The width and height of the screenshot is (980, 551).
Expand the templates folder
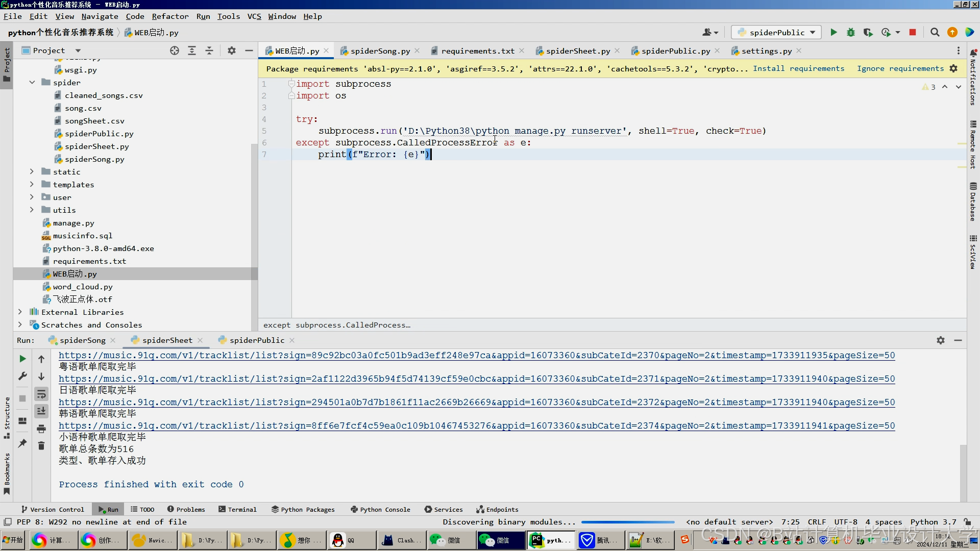(32, 184)
